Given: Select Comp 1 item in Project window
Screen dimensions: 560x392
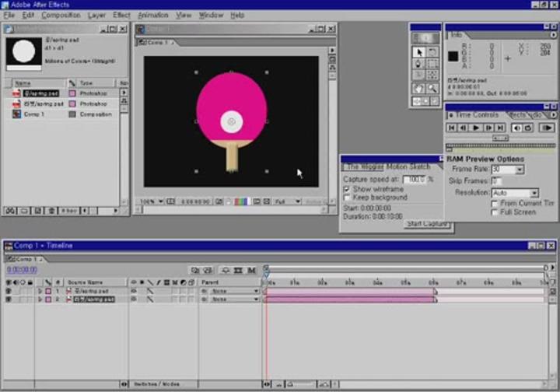Looking at the screenshot, I should (x=34, y=114).
